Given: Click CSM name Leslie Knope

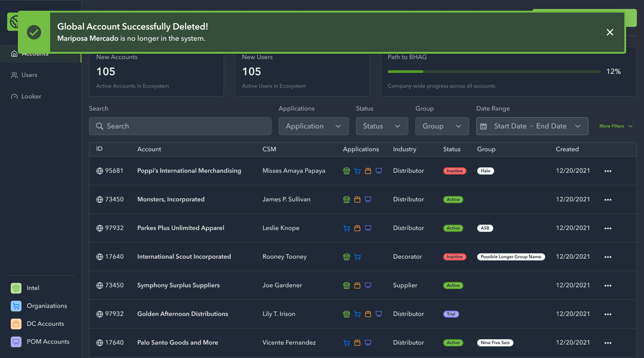Looking at the screenshot, I should pyautogui.click(x=281, y=228).
